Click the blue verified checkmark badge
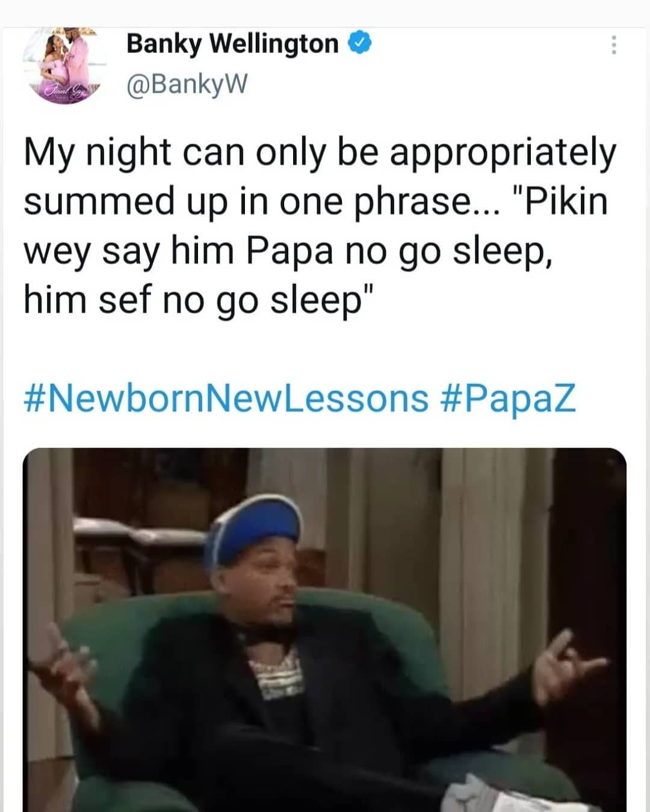650x812 pixels. pos(359,43)
